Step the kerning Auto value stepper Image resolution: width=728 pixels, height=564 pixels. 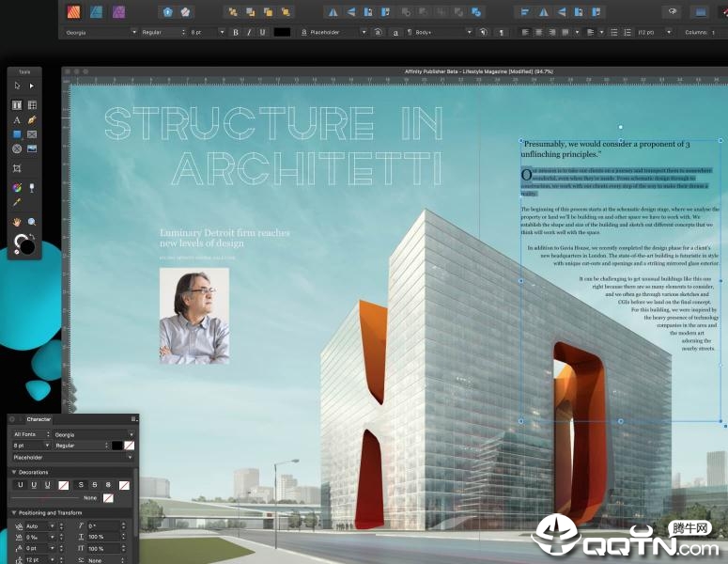[61, 525]
